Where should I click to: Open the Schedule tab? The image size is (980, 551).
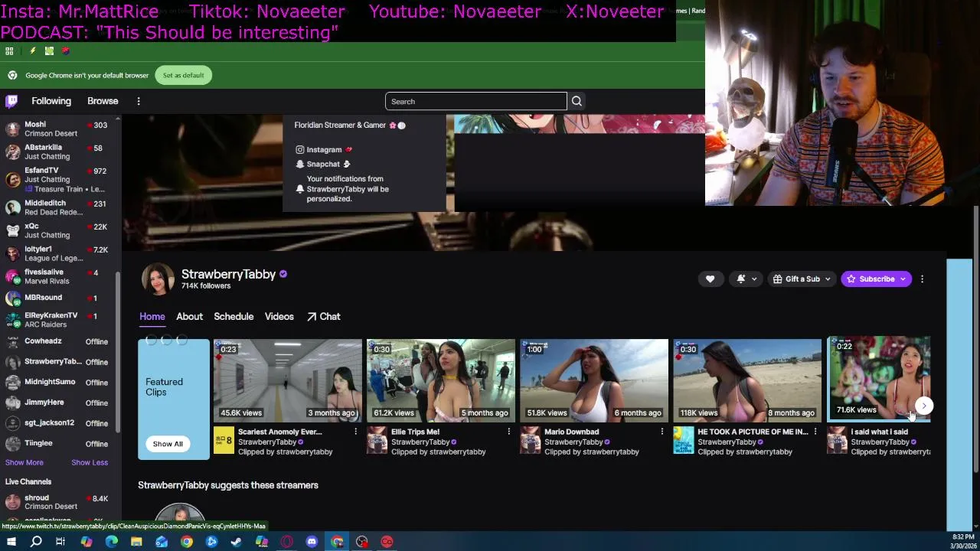tap(234, 316)
